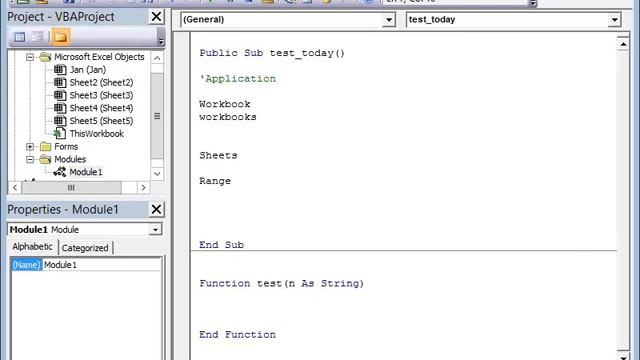Click 'Function test(n As String)' line
Viewport: 640px width, 360px height.
click(282, 283)
